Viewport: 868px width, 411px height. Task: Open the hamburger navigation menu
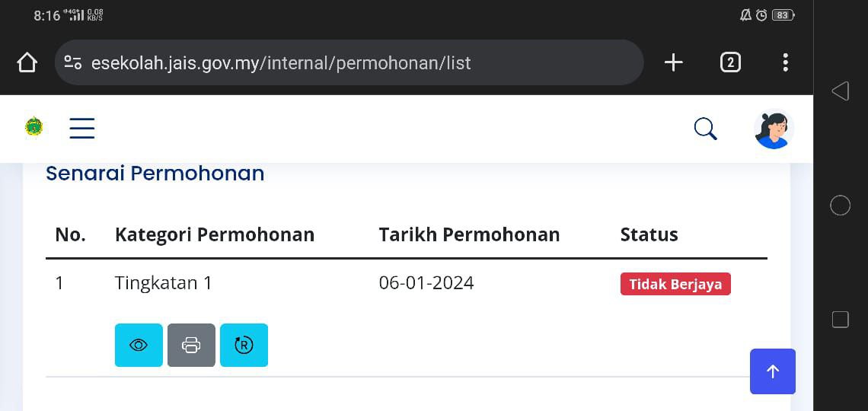pos(82,128)
